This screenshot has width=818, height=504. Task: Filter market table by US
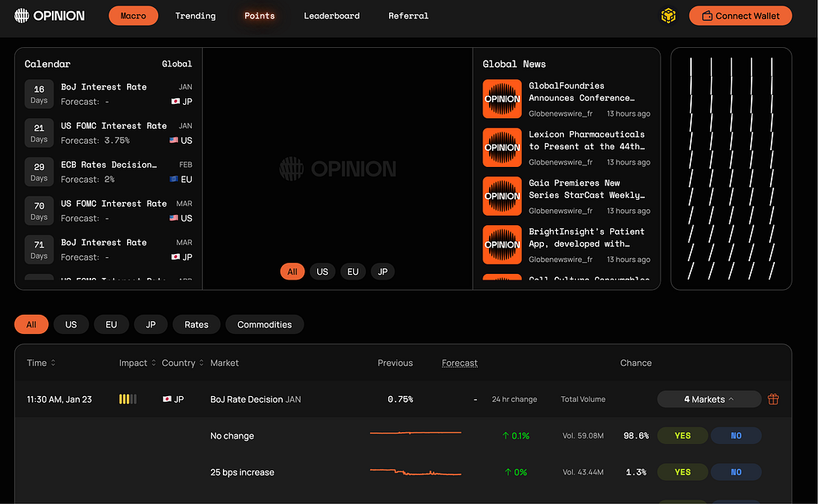[71, 324]
